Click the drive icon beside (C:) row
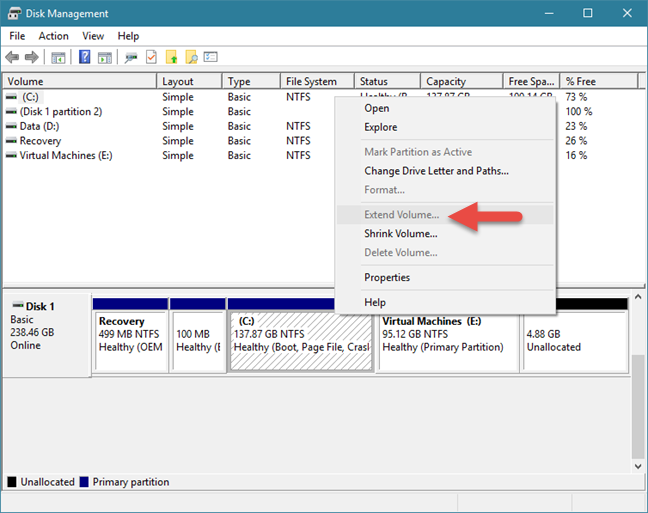This screenshot has width=648, height=513. pos(11,97)
